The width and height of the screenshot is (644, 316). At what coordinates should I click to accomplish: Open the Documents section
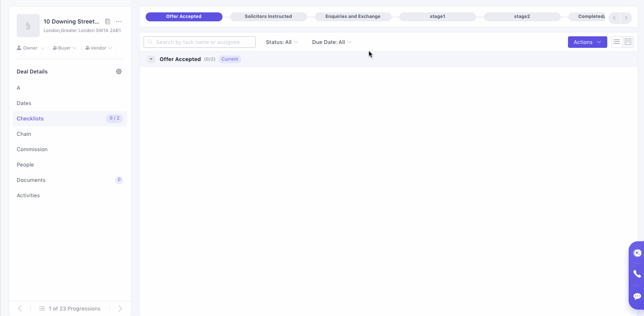pos(31,180)
